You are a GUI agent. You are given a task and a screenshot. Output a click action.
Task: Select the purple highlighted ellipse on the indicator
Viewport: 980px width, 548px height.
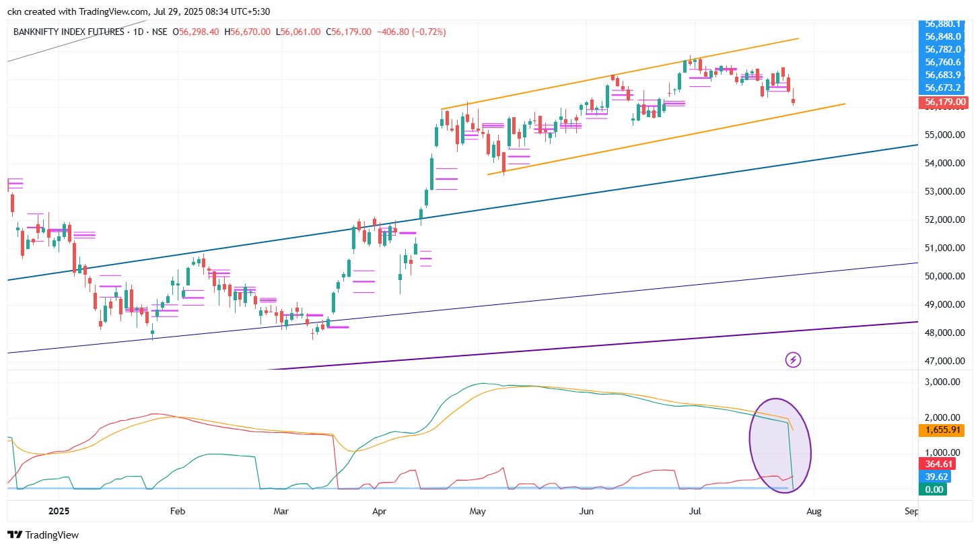[x=780, y=445]
